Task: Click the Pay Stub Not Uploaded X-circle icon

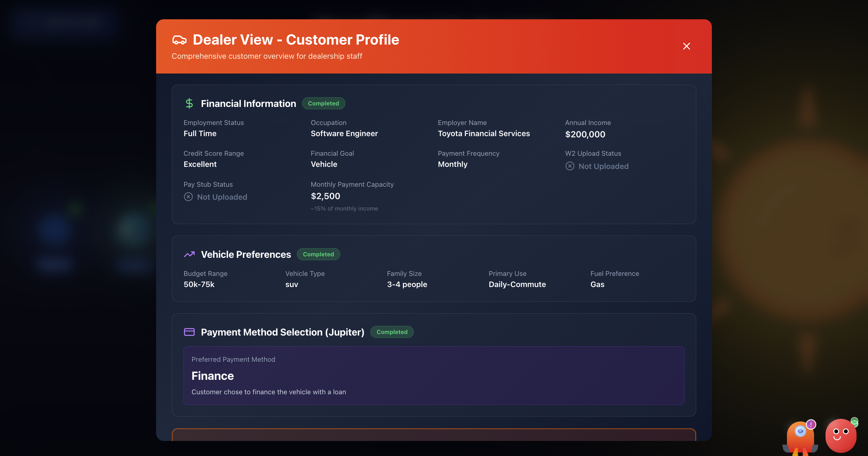Action: point(188,197)
